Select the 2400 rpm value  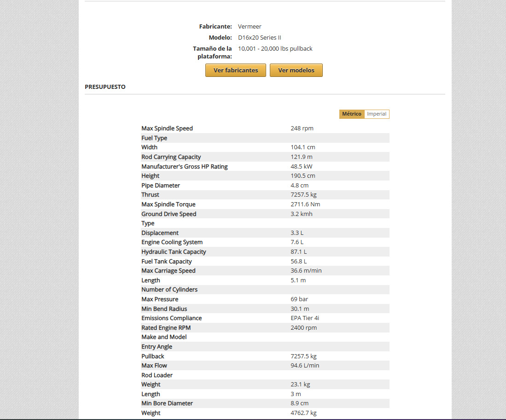(304, 328)
